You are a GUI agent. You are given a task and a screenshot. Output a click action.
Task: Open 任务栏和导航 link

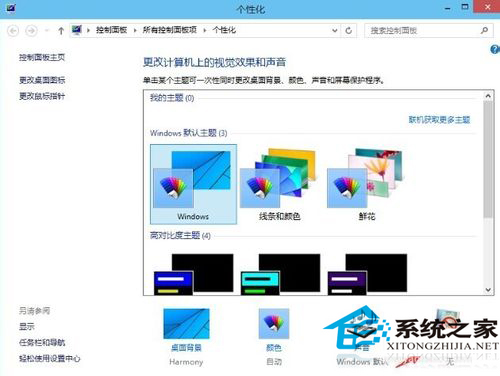[x=42, y=342]
